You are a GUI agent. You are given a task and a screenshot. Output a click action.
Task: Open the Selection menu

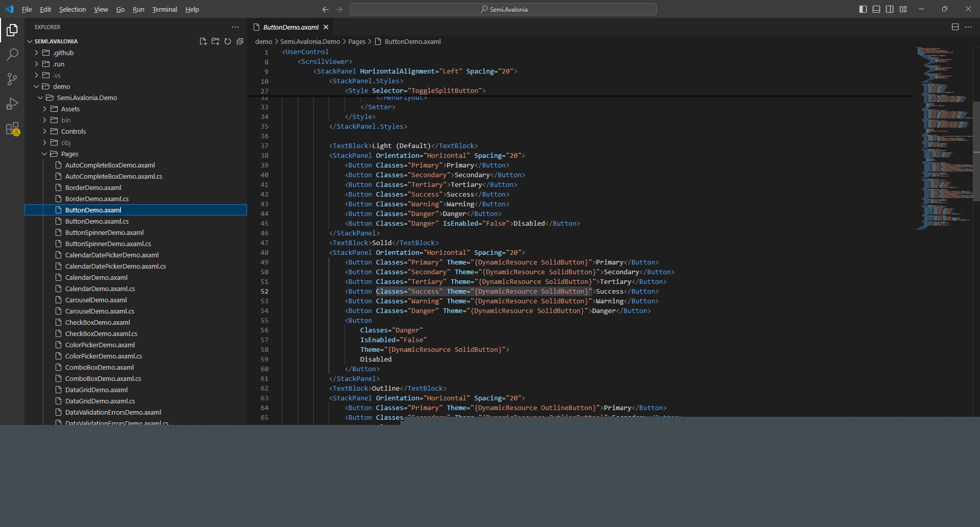point(72,9)
